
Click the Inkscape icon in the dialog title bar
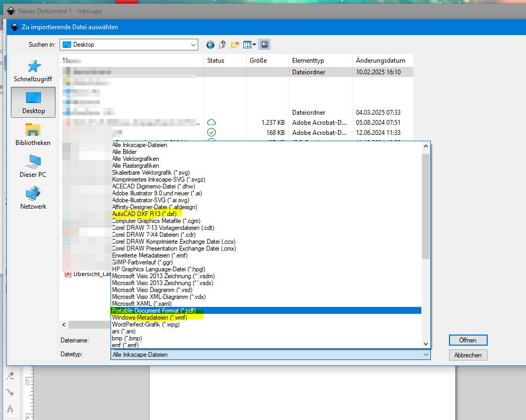(x=14, y=27)
